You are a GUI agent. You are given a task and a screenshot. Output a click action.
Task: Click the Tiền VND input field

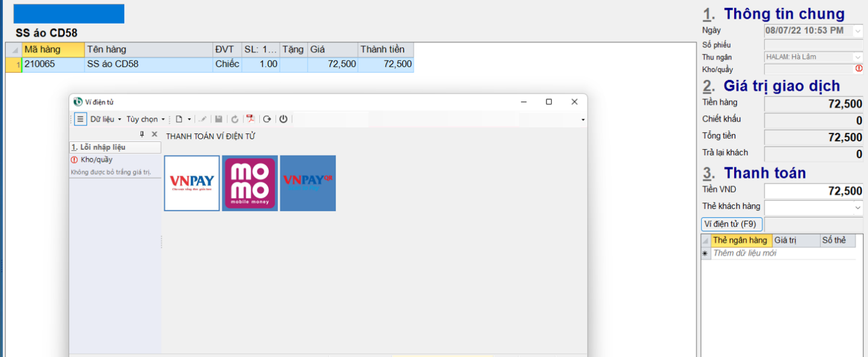click(x=813, y=191)
